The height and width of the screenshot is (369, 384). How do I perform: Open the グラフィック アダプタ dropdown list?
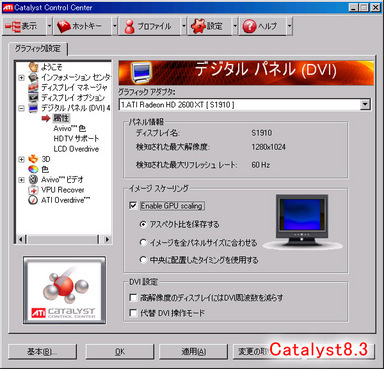(365, 105)
